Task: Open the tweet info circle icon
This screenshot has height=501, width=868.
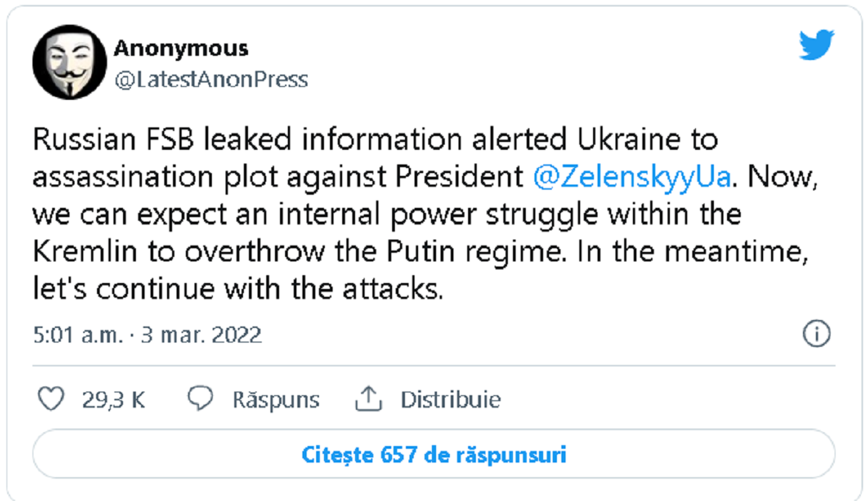Action: point(817,334)
